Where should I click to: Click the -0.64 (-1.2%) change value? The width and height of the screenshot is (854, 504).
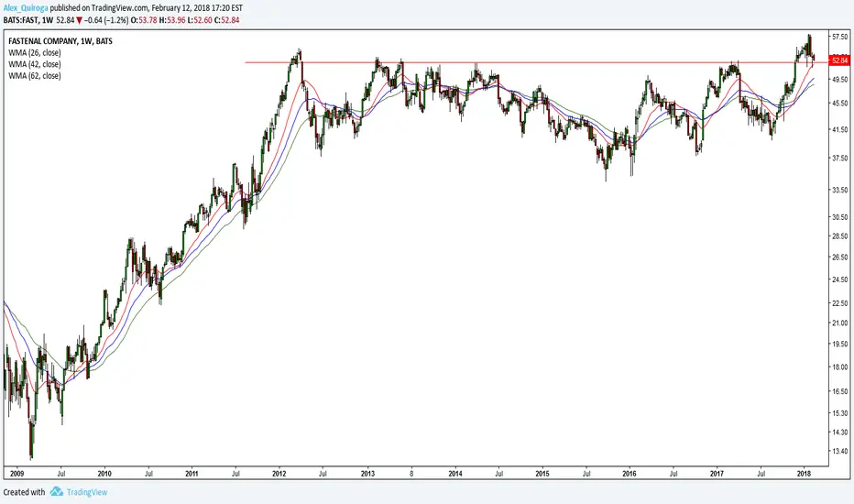point(106,20)
